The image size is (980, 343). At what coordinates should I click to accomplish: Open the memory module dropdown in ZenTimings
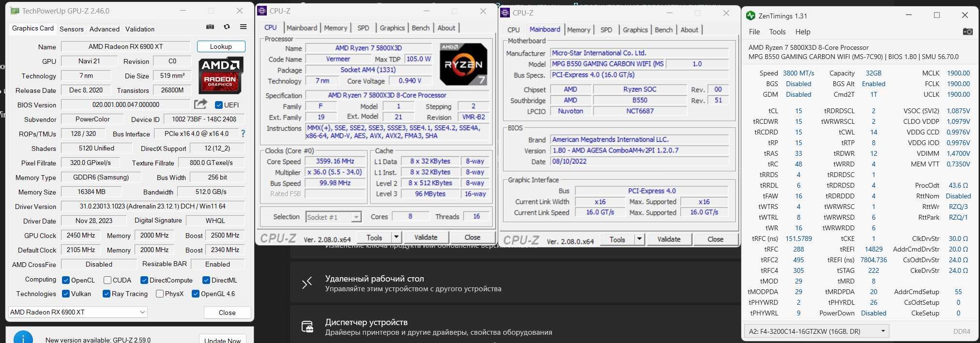pyautogui.click(x=817, y=331)
